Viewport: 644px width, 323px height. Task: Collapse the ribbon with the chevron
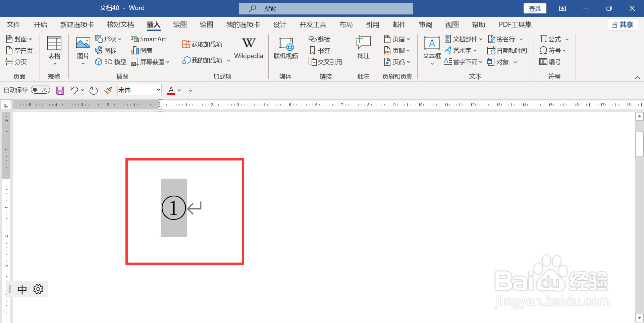click(x=637, y=78)
